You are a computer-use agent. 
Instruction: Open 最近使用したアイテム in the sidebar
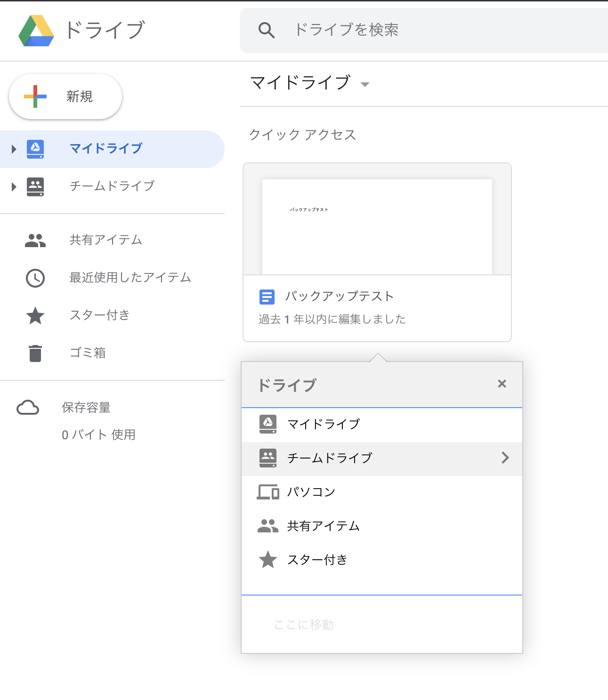tap(112, 278)
